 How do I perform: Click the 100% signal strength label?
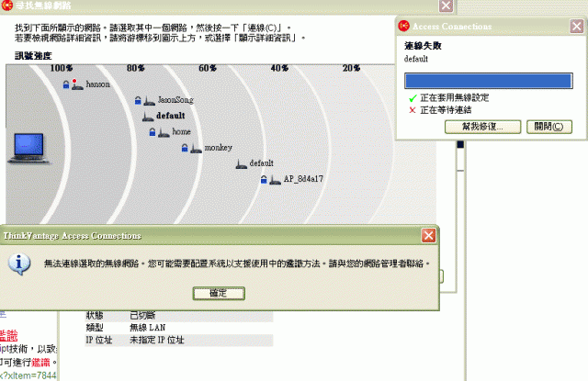coord(62,68)
